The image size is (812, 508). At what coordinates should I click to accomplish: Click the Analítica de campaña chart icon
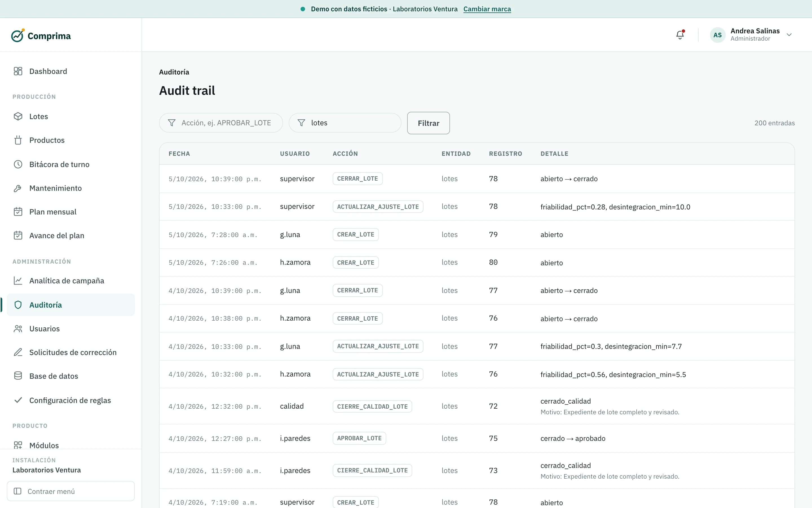pos(18,281)
